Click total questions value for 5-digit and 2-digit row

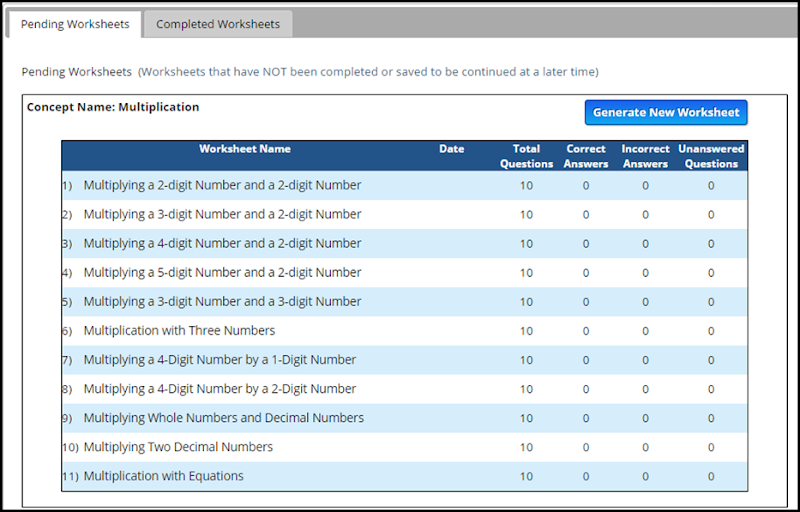(x=526, y=273)
